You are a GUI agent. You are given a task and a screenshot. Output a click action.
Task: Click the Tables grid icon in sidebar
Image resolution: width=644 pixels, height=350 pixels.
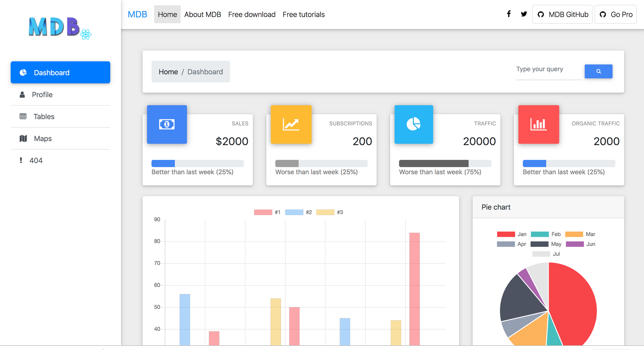(x=23, y=116)
